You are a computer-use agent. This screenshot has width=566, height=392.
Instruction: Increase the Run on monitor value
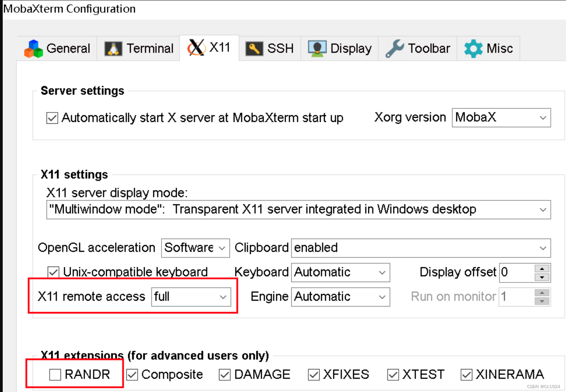542,293
